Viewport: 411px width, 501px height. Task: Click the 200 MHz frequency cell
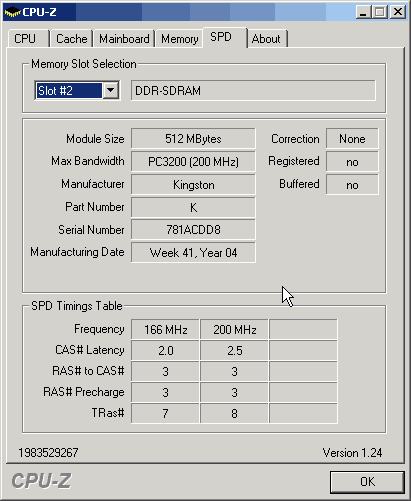(x=235, y=330)
